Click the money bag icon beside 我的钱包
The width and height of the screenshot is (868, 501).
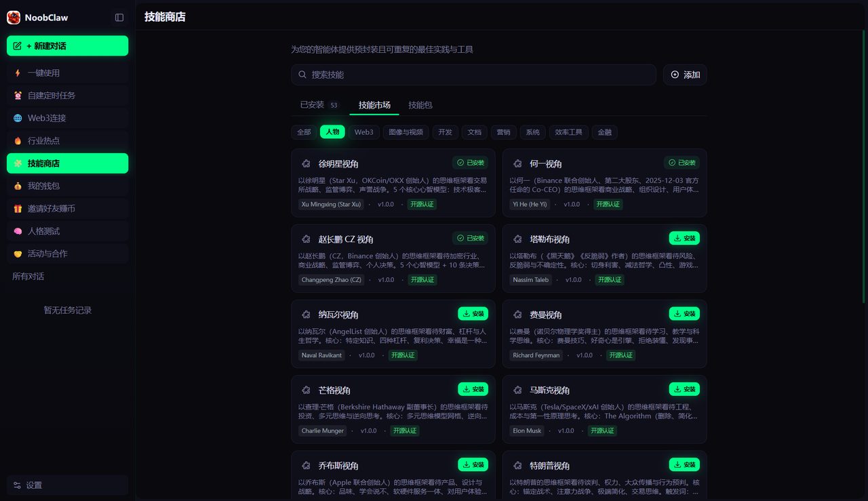[x=18, y=186]
